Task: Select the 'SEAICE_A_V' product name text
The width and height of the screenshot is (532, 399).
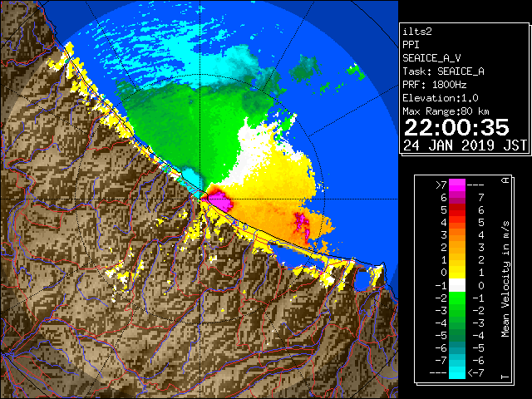Action: (431, 58)
